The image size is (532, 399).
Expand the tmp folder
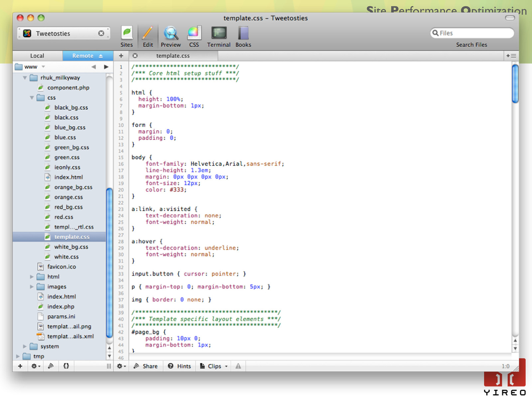pyautogui.click(x=18, y=356)
